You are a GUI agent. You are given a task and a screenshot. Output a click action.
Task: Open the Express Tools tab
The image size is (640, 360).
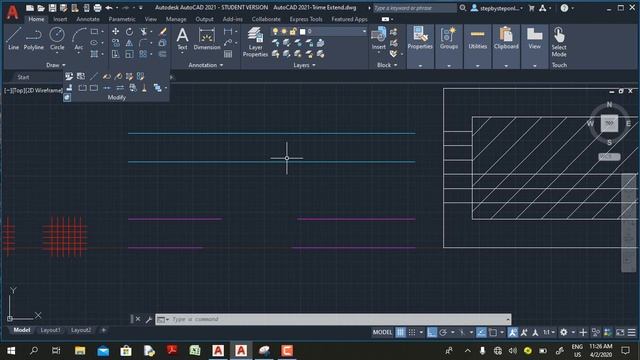point(306,19)
